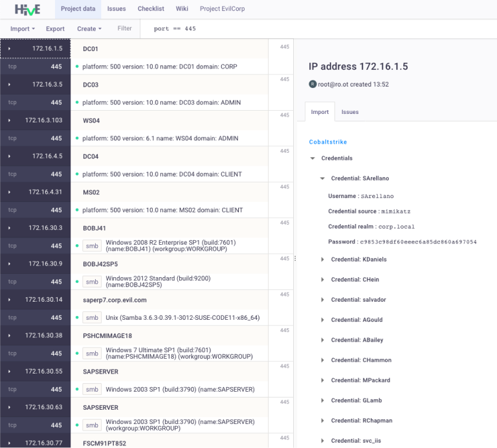Viewport: 497px width, 448px height.
Task: Expand host 172.16.30.3 row arrow
Action: 9,228
